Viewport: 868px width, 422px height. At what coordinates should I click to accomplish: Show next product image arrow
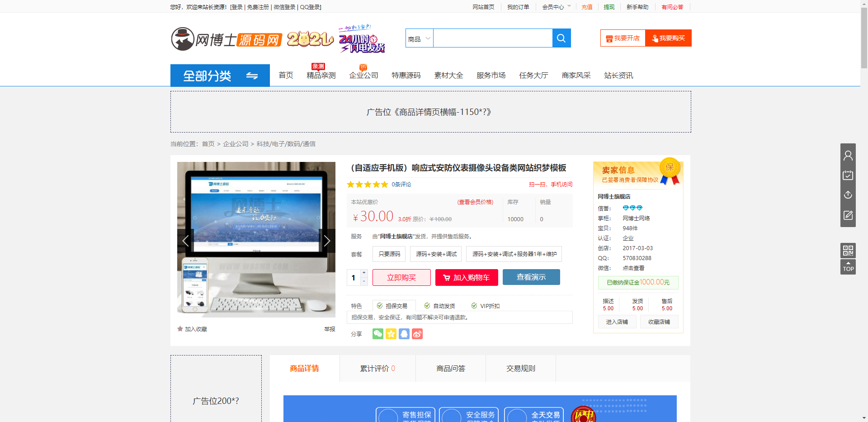tap(327, 241)
